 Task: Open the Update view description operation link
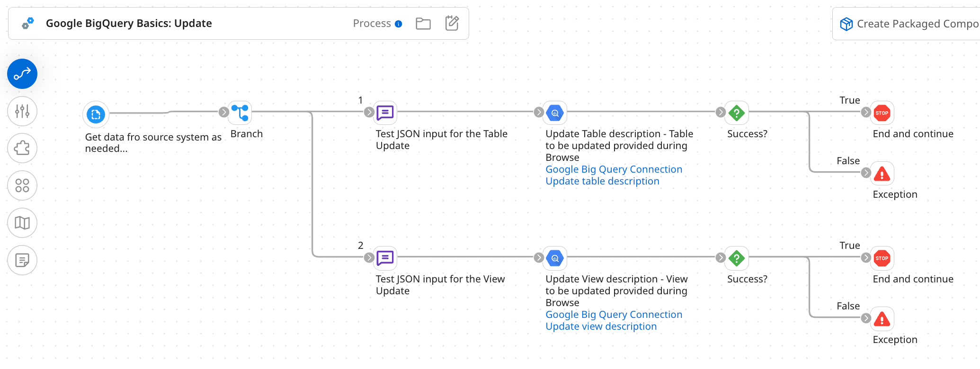[601, 326]
